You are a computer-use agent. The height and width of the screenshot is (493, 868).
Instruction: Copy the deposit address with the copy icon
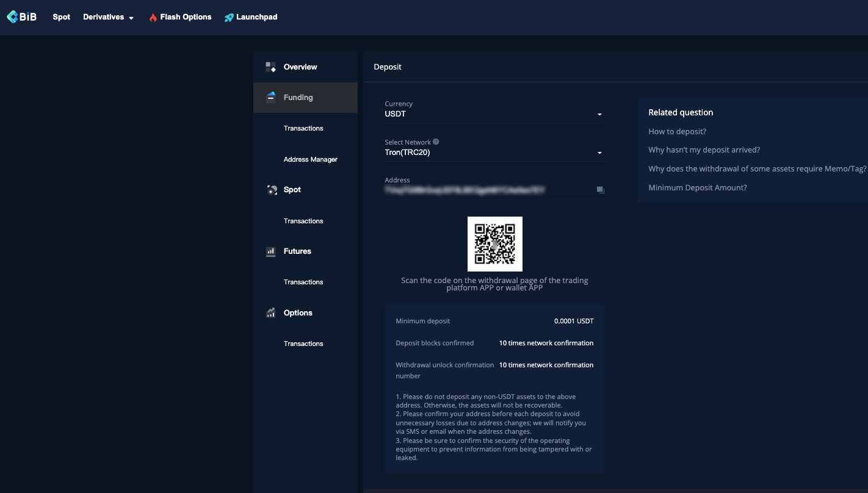pyautogui.click(x=600, y=190)
